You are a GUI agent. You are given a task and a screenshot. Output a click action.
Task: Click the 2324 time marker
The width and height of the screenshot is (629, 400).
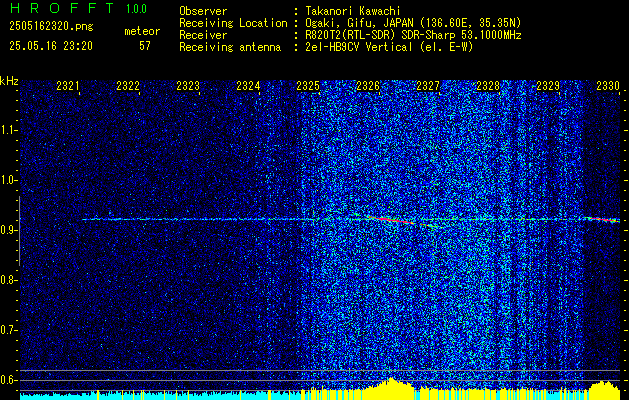click(248, 86)
